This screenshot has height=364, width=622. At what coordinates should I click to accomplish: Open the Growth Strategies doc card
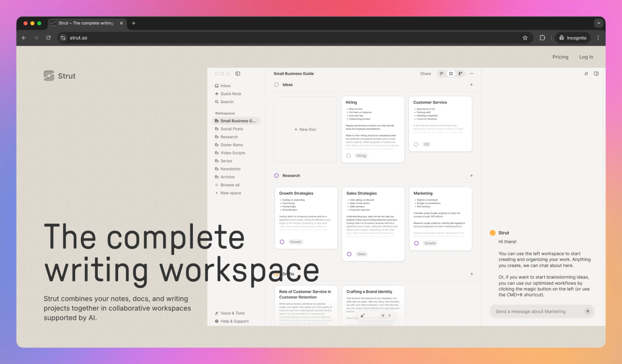(x=305, y=219)
